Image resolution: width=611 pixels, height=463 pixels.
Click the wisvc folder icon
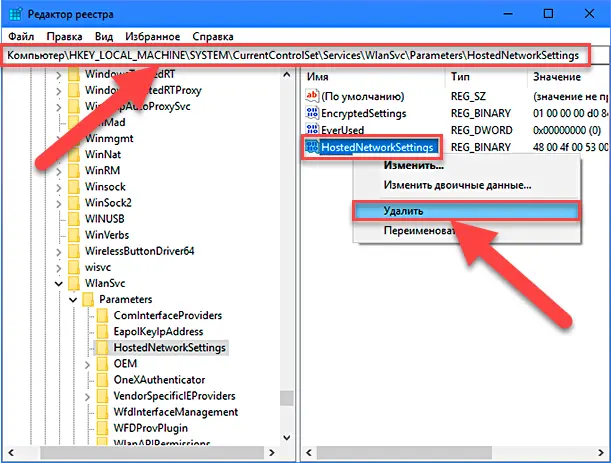coord(74,267)
